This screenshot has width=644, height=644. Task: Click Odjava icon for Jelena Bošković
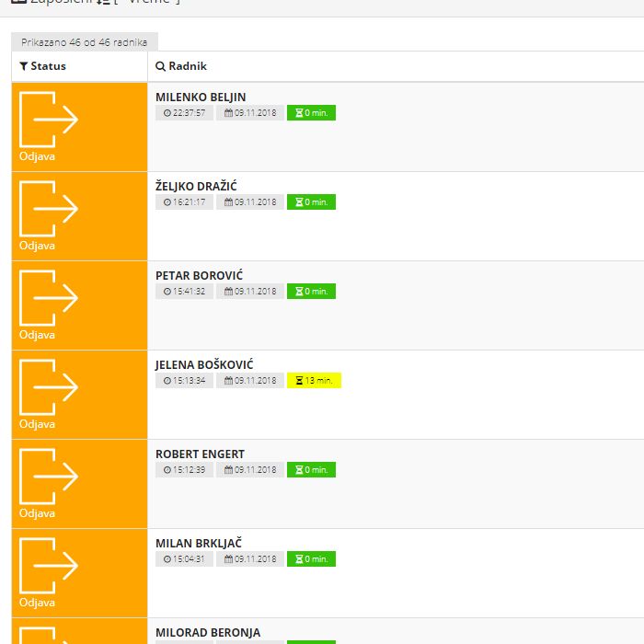pyautogui.click(x=49, y=387)
